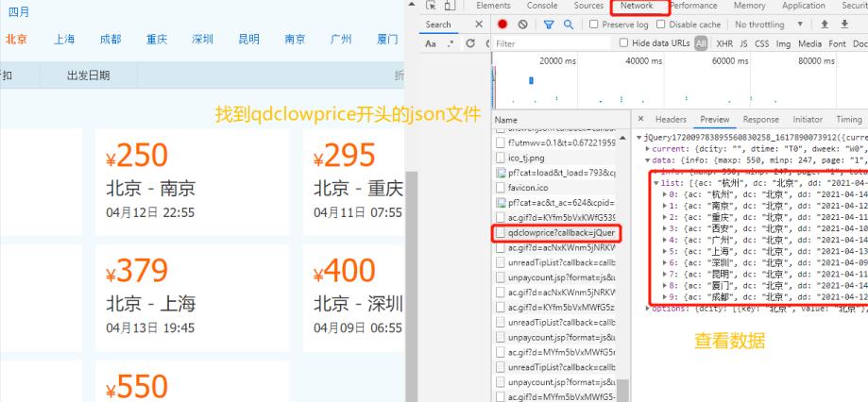Open the Sources panel tab
The image size is (868, 402).
coord(588,6)
